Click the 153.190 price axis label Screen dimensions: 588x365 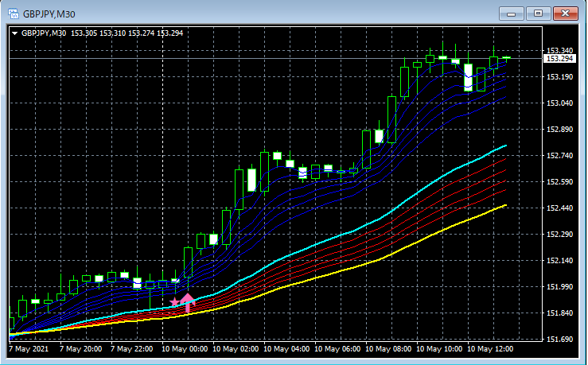pyautogui.click(x=559, y=77)
